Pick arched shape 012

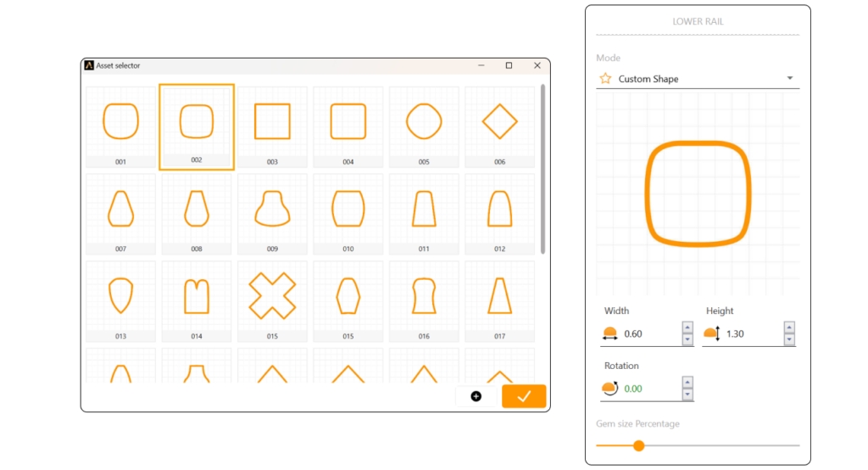[x=500, y=214]
